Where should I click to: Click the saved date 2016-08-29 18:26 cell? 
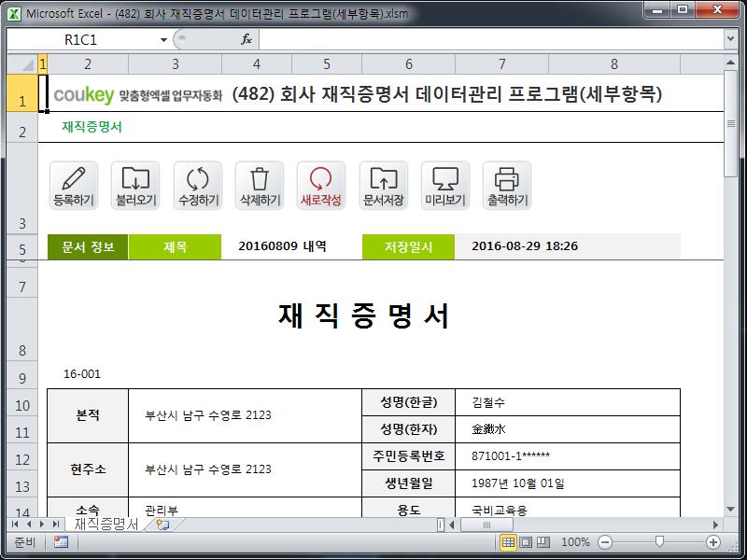coord(568,246)
